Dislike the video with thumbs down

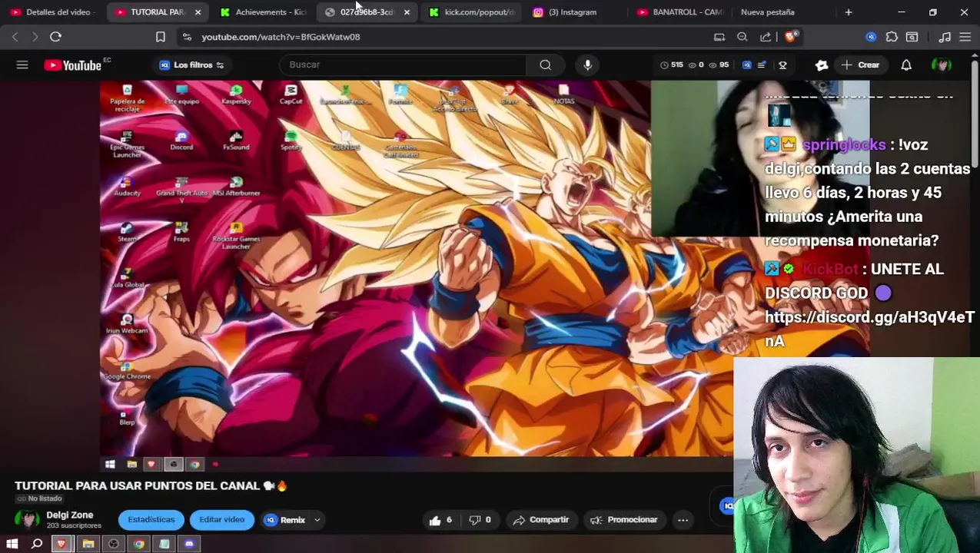click(480, 520)
